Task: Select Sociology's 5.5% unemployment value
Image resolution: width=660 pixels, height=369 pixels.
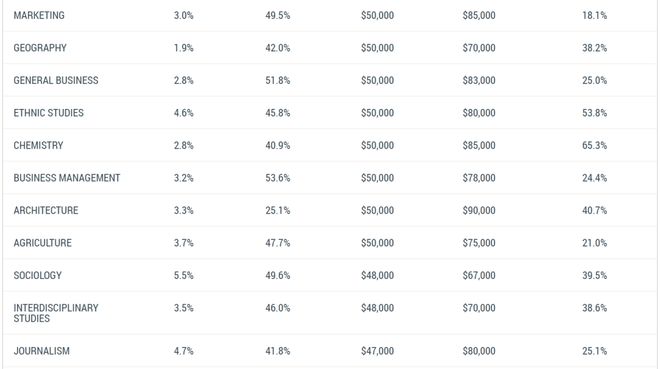Action: 184,276
